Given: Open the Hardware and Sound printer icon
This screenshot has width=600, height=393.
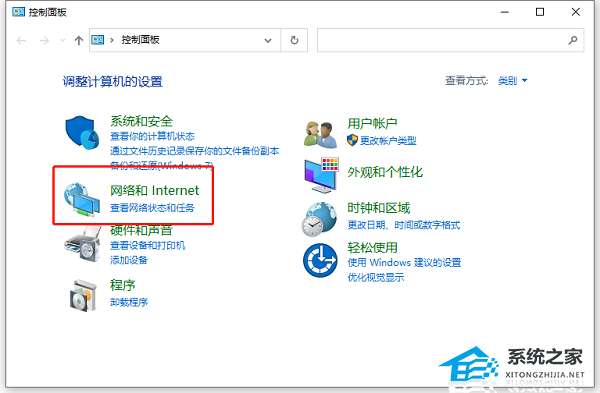Looking at the screenshot, I should pos(83,244).
